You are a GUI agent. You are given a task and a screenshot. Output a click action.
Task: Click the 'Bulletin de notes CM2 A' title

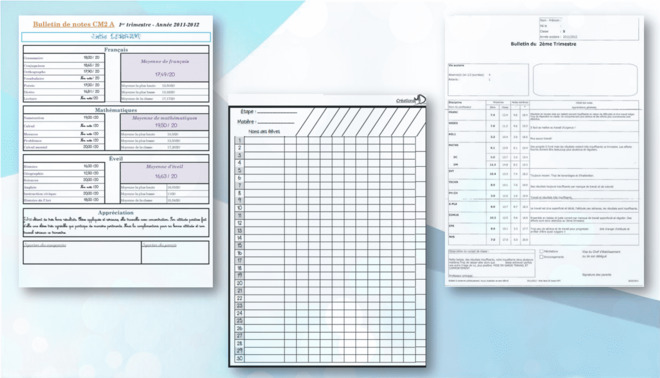74,24
